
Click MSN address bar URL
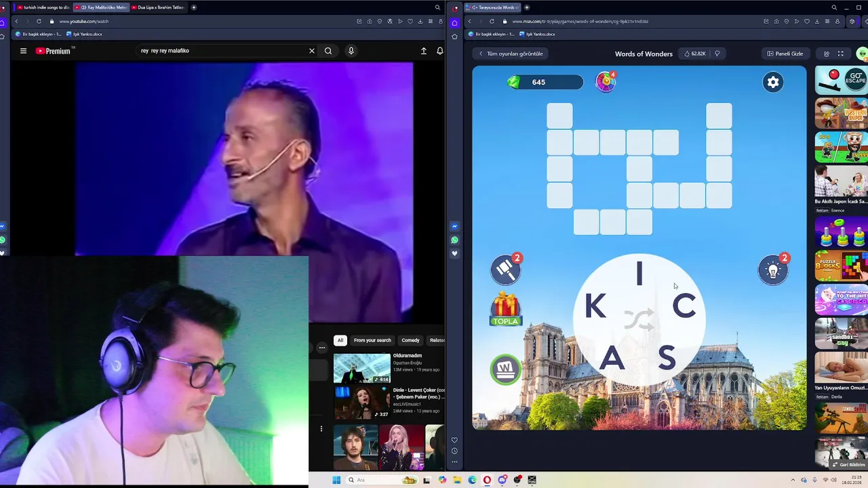[x=580, y=21]
